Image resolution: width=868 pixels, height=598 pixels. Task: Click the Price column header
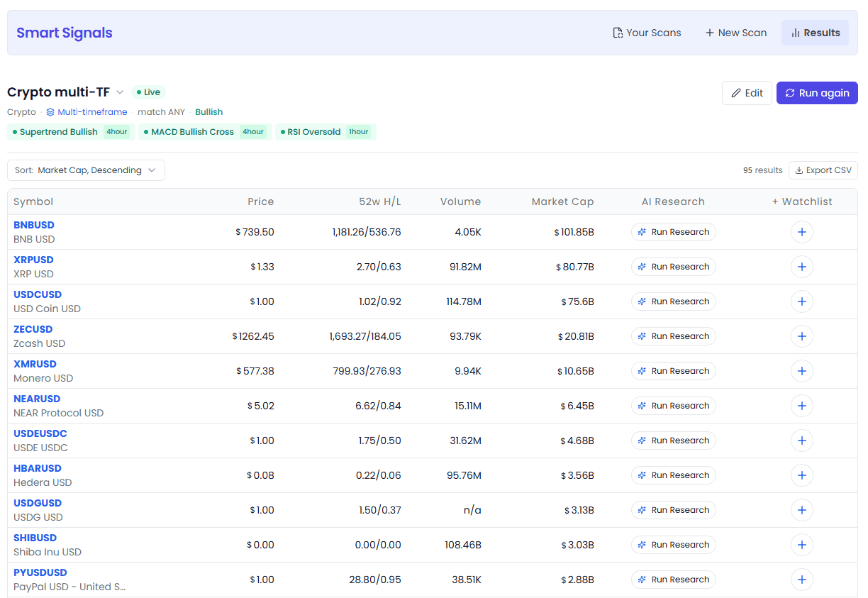[260, 201]
